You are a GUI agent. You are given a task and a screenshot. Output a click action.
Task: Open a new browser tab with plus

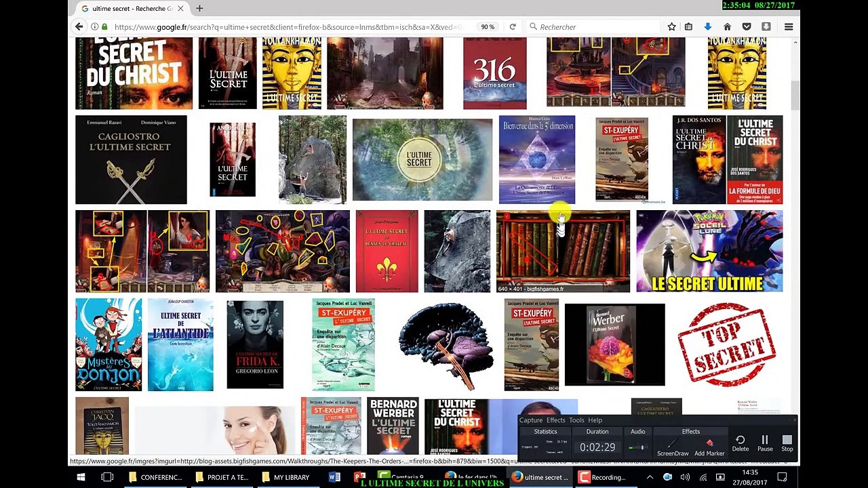199,8
